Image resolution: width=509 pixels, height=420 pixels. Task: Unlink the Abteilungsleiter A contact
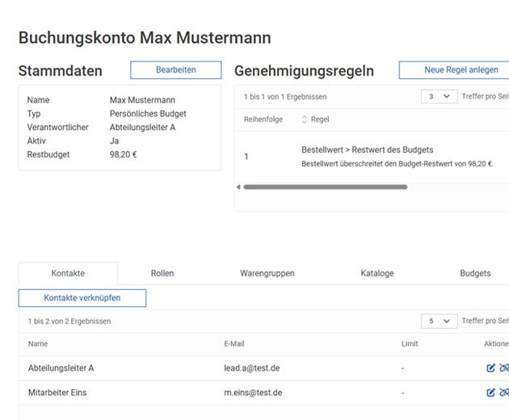point(504,368)
